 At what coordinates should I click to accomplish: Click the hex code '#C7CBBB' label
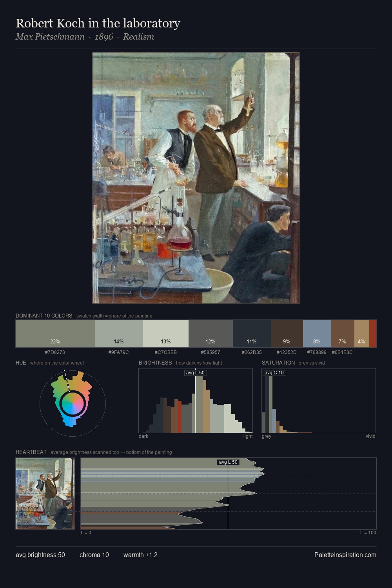[166, 352]
